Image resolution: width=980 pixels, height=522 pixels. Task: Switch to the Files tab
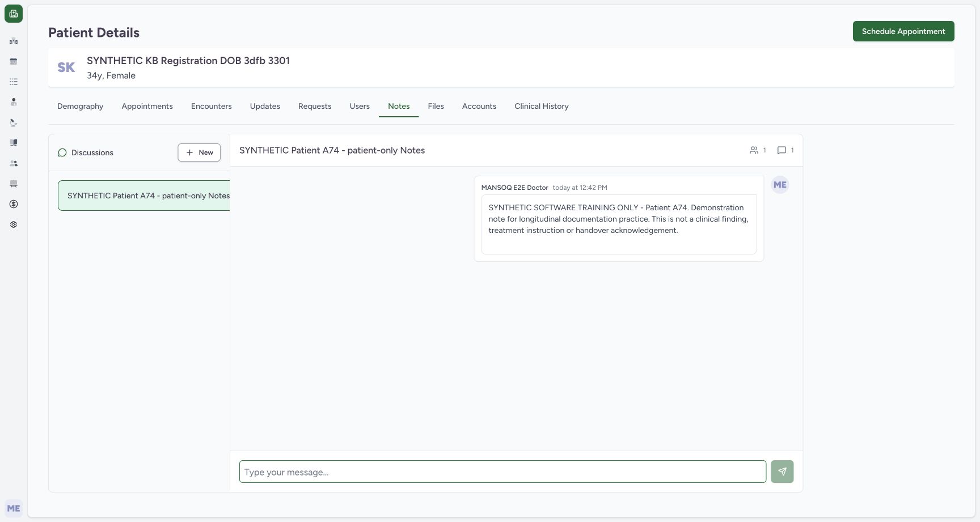click(436, 106)
